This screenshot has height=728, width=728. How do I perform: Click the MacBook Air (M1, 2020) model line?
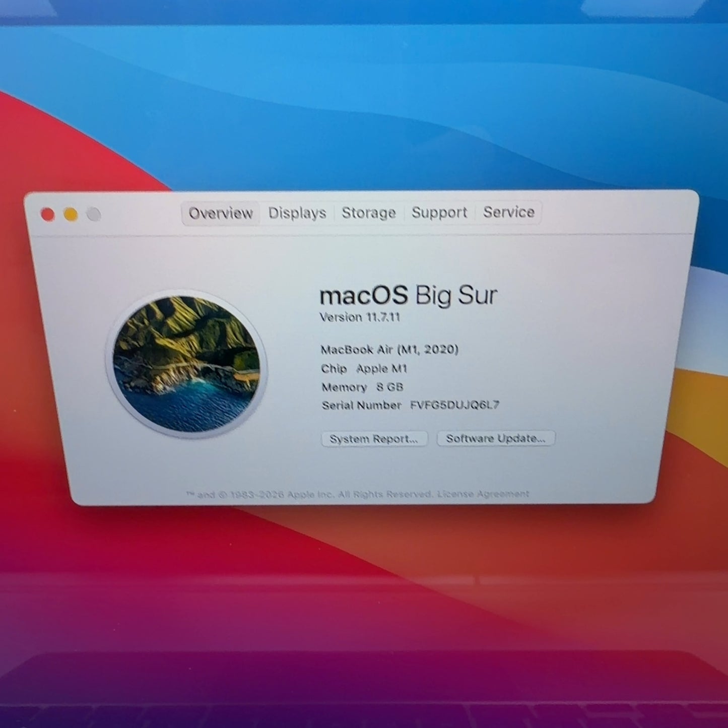coord(389,350)
